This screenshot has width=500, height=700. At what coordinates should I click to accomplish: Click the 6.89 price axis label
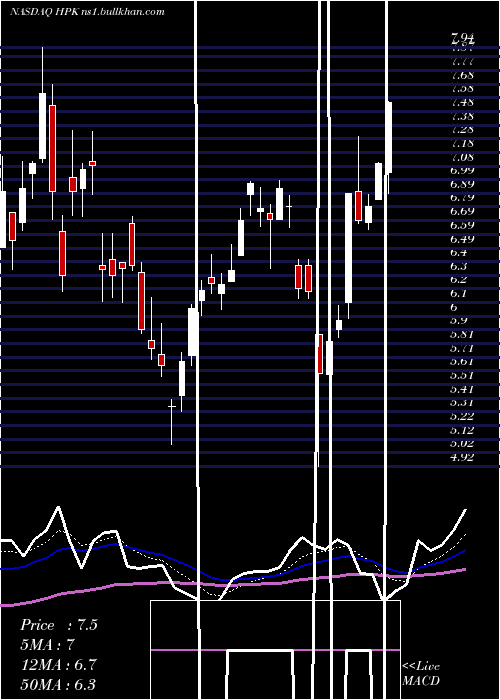click(462, 184)
